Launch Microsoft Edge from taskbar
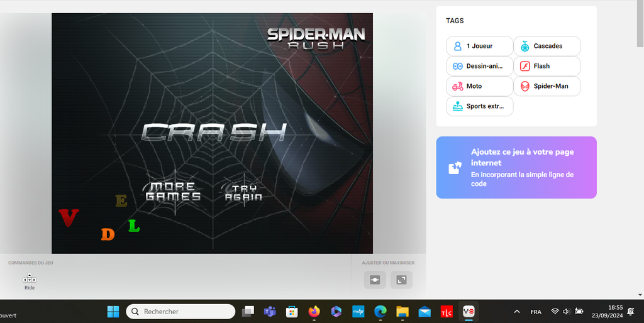644x323 pixels. point(380,312)
